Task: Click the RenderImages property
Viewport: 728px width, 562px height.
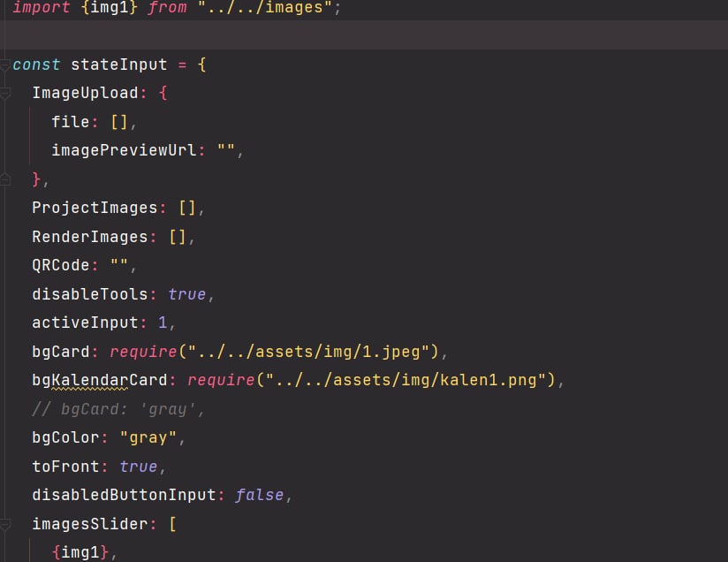Action: [x=89, y=237]
